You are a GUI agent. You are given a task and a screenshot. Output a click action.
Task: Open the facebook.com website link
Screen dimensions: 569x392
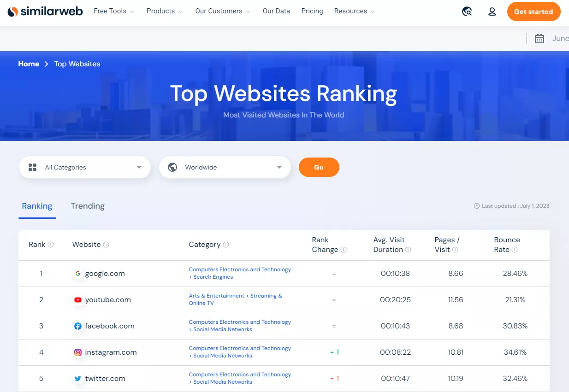coord(110,326)
